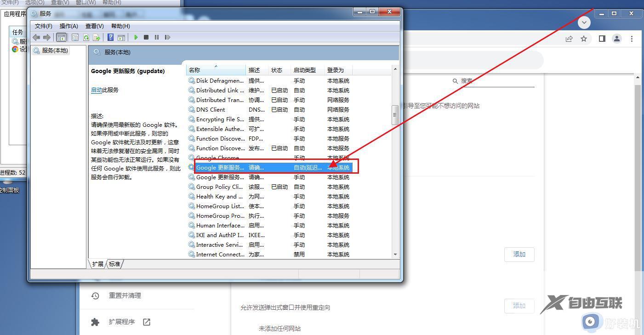Screen dimensions: 644x335
Task: Switch to the 扩展 tab at bottom
Action: (x=98, y=264)
